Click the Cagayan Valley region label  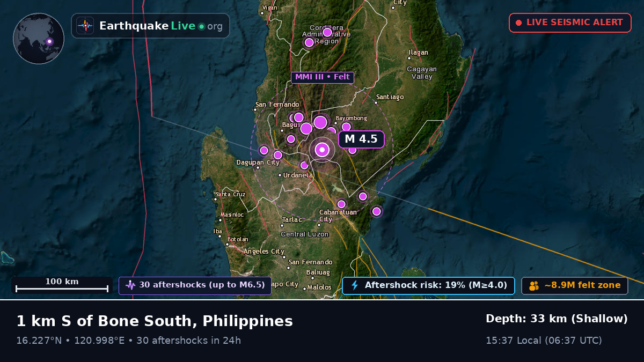tap(422, 73)
